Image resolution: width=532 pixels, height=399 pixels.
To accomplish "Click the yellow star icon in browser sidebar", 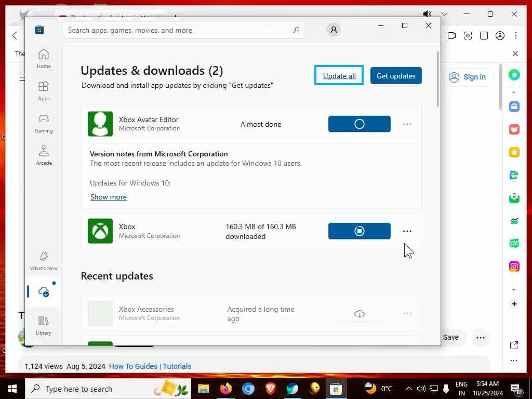I will coord(514,152).
